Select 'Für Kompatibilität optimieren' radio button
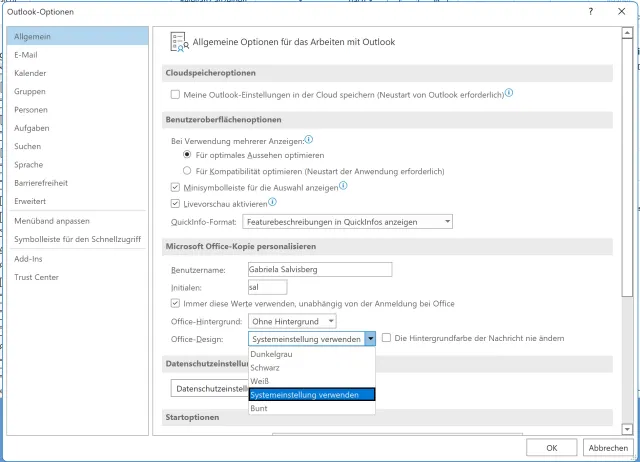Image resolution: width=640 pixels, height=462 pixels. (187, 171)
